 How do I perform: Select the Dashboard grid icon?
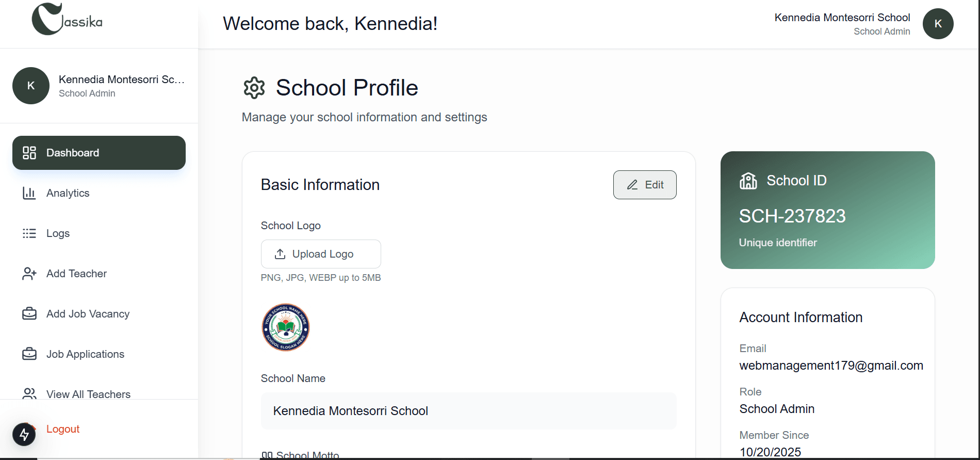pos(29,152)
